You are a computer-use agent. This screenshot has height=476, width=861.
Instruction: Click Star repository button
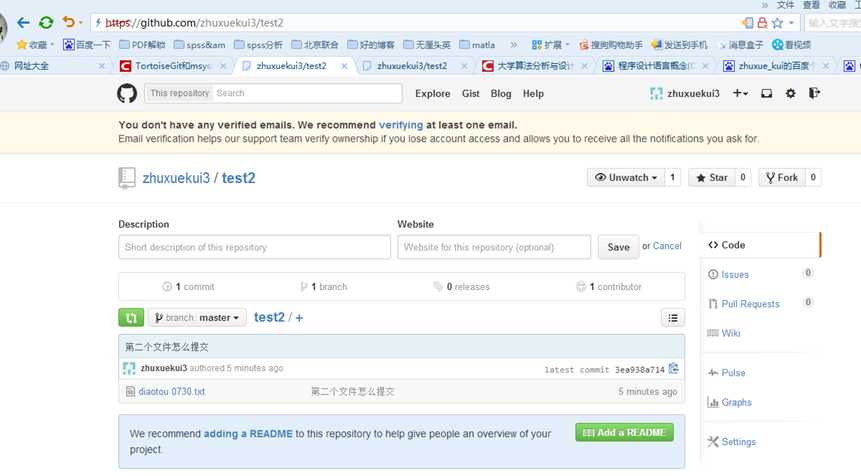[x=712, y=177]
